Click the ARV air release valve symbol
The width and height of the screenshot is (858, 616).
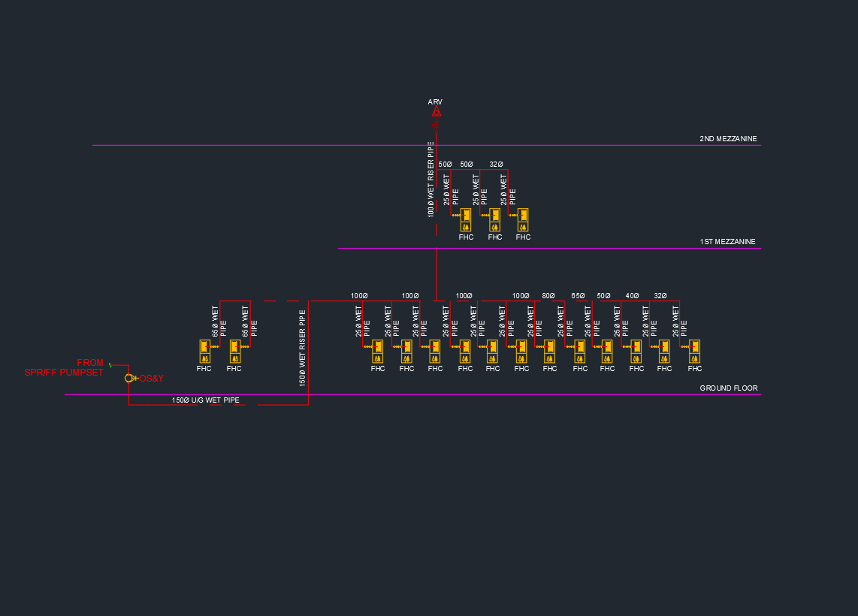point(436,112)
